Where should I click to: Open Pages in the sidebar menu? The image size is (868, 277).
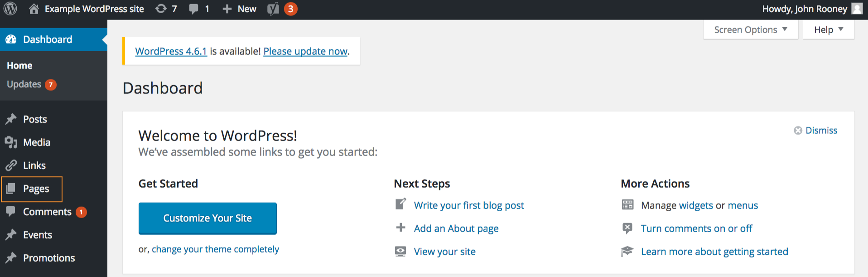(36, 189)
